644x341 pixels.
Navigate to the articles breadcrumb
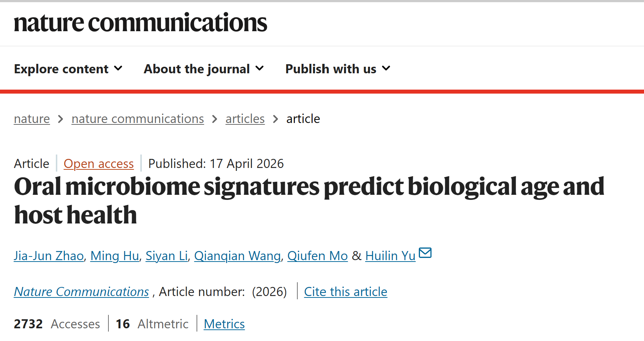pos(245,119)
